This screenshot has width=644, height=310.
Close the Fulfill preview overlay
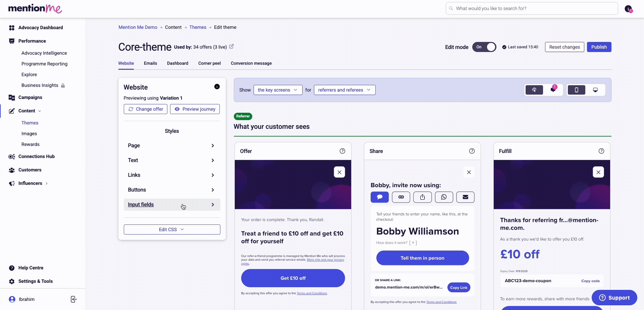(x=598, y=172)
